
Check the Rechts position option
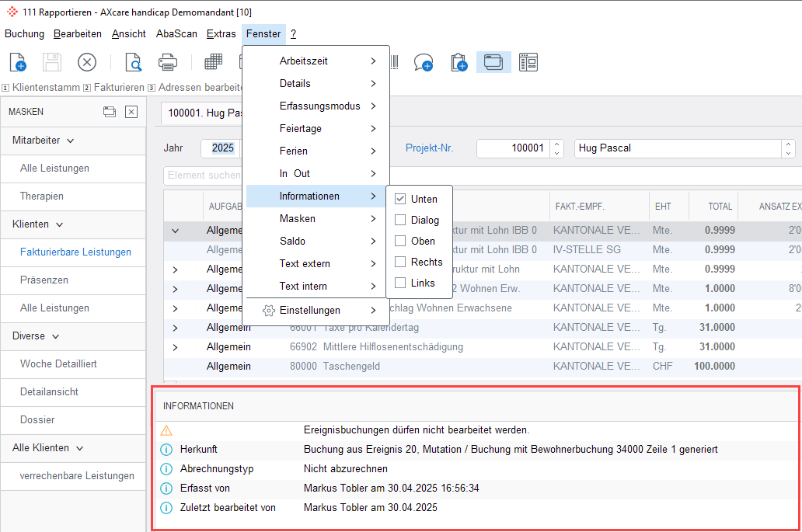[x=400, y=262]
